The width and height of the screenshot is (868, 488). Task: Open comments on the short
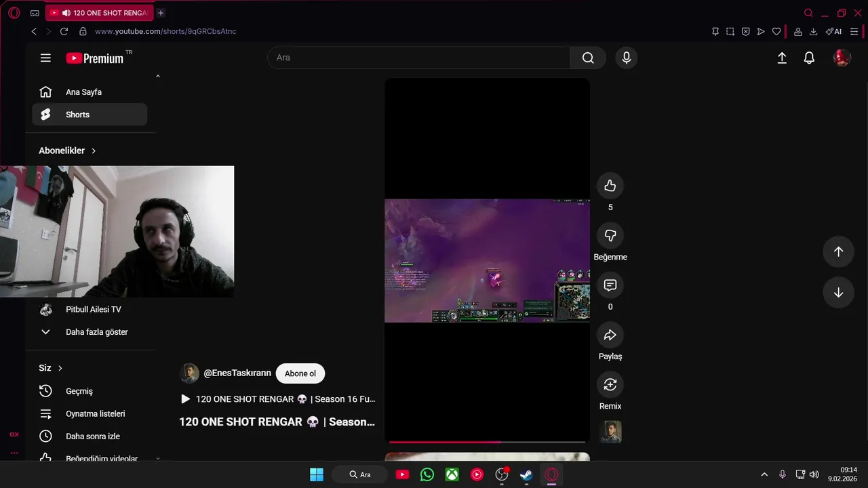[x=610, y=285]
